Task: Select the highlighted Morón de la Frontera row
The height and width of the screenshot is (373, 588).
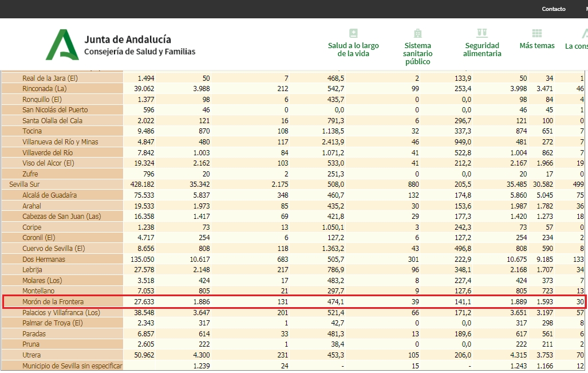Action: 49,302
